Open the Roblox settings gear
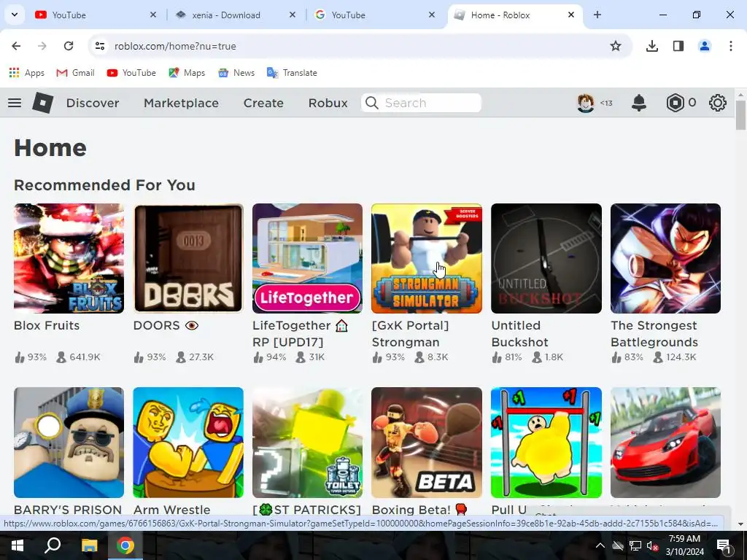Image resolution: width=747 pixels, height=560 pixels. [718, 103]
